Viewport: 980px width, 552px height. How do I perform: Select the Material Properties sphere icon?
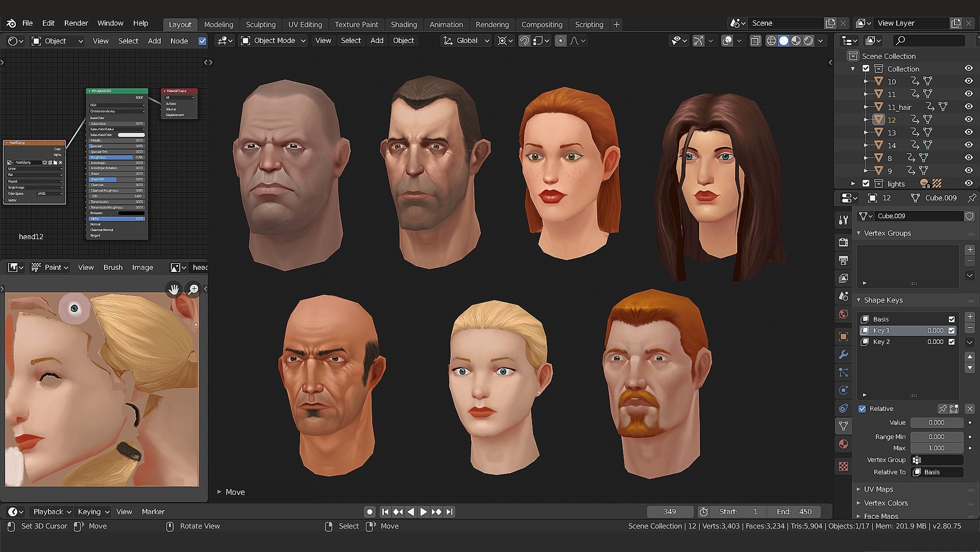click(x=843, y=444)
